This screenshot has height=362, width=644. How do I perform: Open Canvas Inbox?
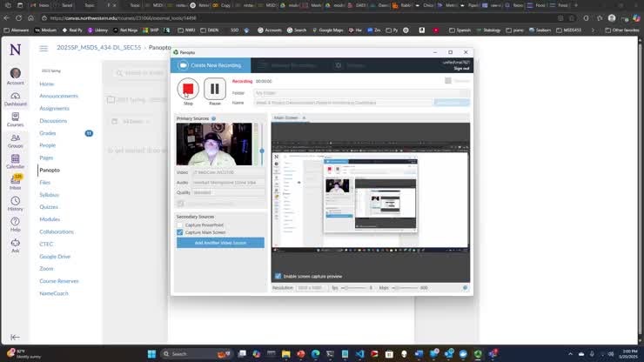15,183
